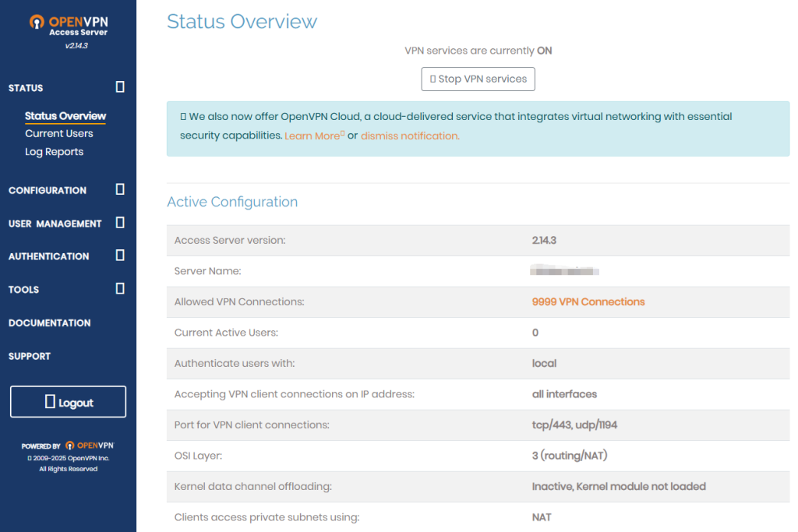Image resolution: width=798 pixels, height=532 pixels.
Task: Click the Logout button
Action: click(x=68, y=402)
